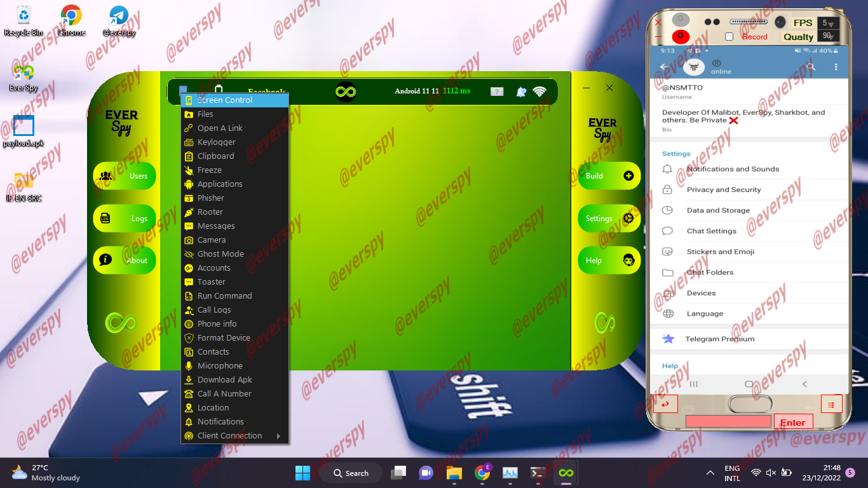This screenshot has height=488, width=868.
Task: Click the taskbar clock showing 21:48
Action: tap(822, 473)
